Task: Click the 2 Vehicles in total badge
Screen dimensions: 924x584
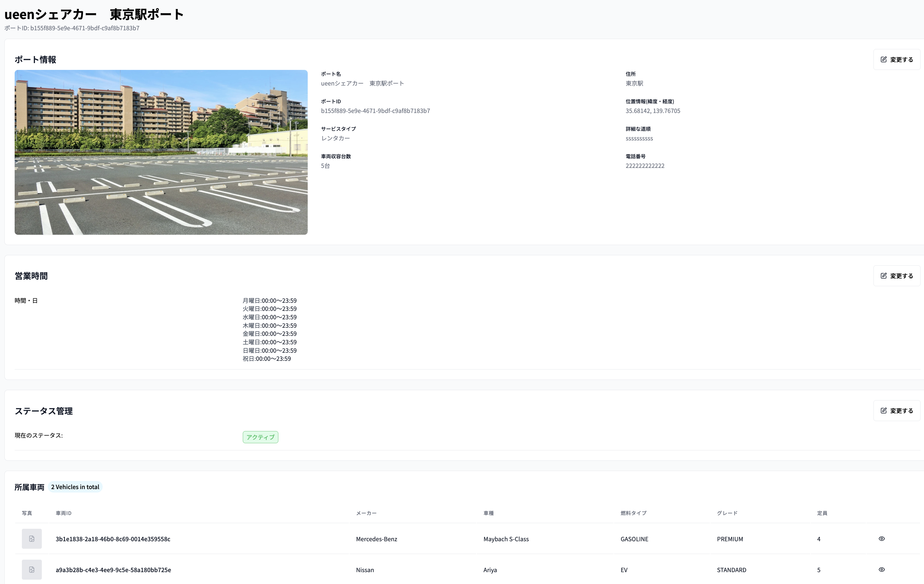Action: (x=75, y=487)
